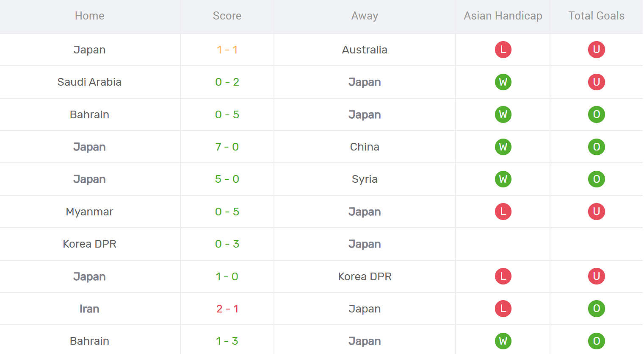Click the W handicap badge in Saudi Arabia row
This screenshot has height=354, width=644.
point(503,82)
